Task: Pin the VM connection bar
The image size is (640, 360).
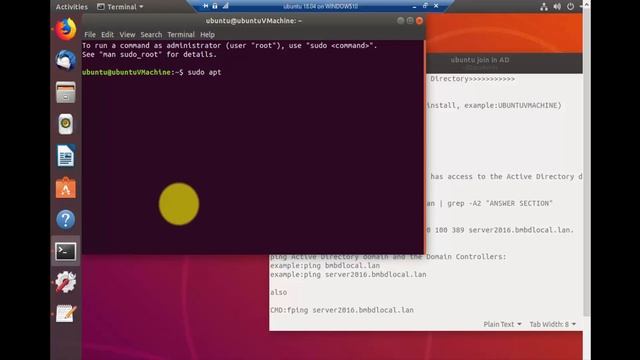Action: click(x=205, y=6)
